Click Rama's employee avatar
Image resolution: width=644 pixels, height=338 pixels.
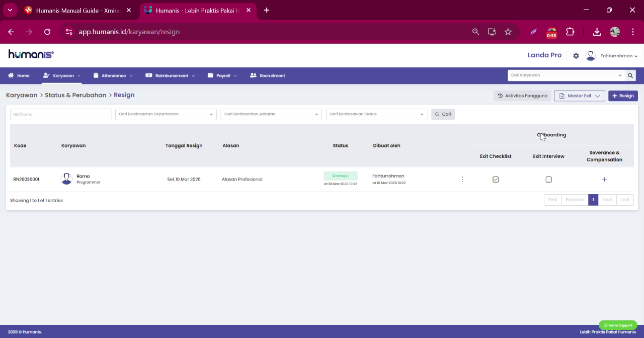coord(66,179)
